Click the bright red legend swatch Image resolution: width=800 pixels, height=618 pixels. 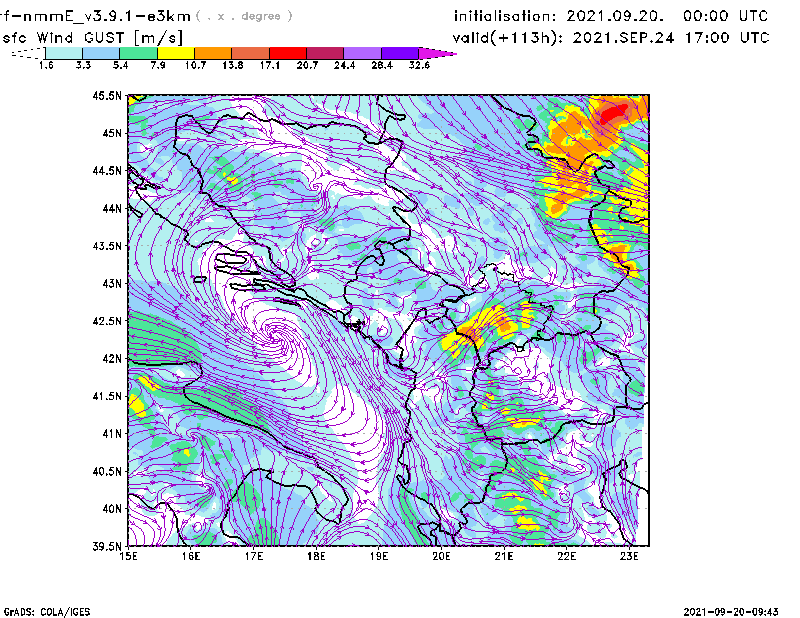288,53
